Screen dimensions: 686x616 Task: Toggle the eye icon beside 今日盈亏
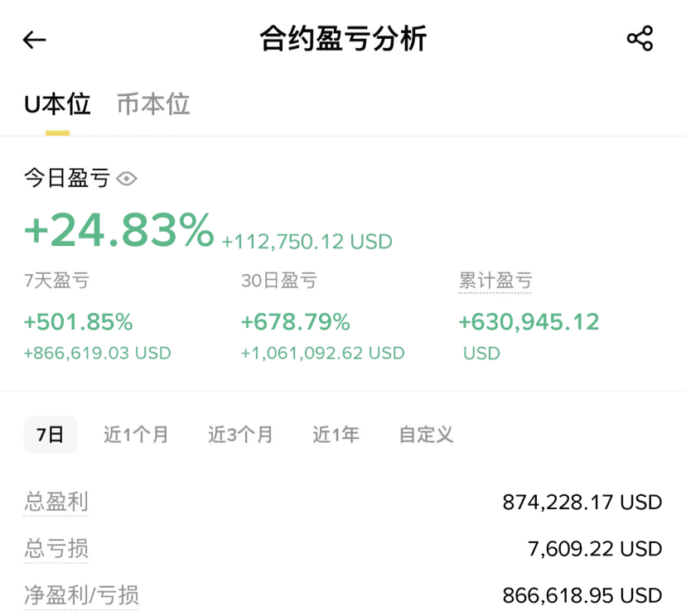pyautogui.click(x=127, y=178)
